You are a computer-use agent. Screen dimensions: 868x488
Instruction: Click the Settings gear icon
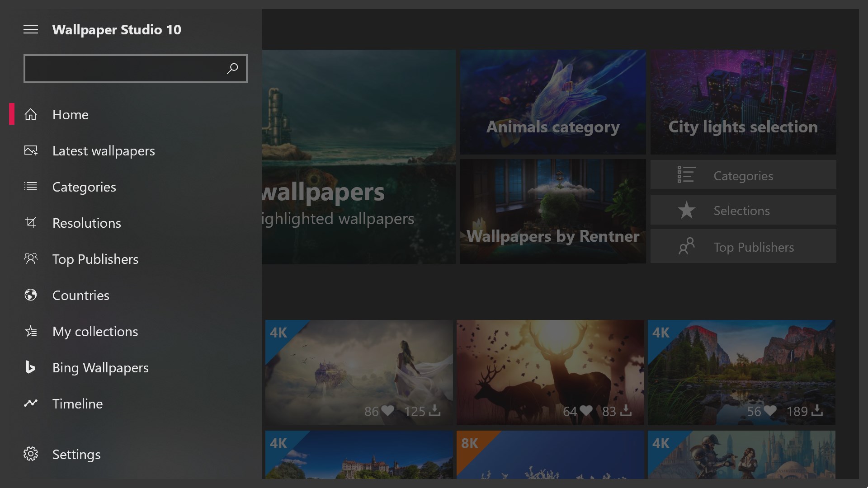31,454
